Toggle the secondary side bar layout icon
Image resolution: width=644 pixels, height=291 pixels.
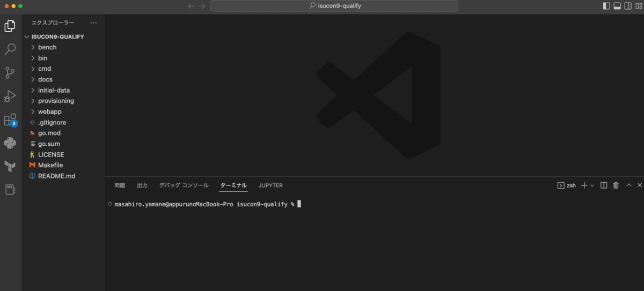pyautogui.click(x=628, y=6)
